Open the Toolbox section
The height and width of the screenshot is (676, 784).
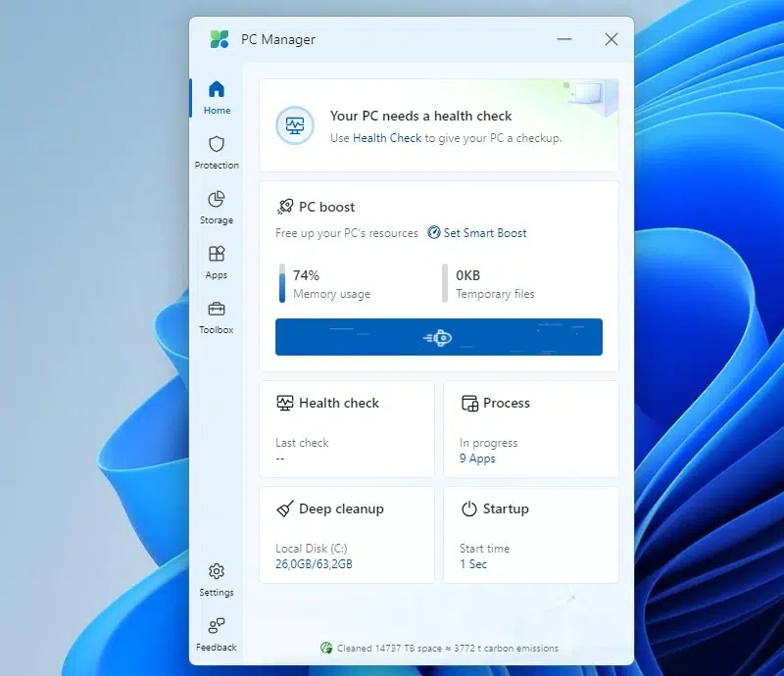(x=217, y=316)
